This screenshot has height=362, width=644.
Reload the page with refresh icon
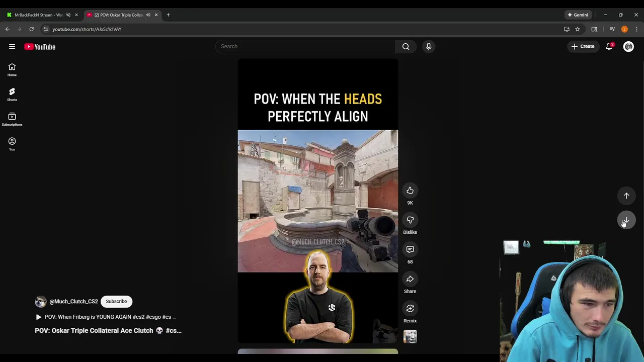[31, 29]
